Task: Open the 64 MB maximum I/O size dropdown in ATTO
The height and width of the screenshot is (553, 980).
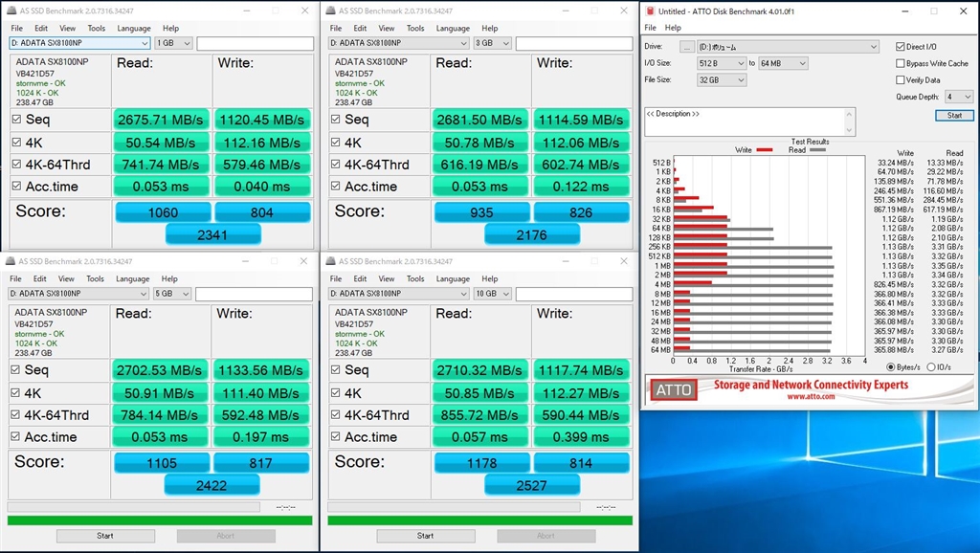Action: pyautogui.click(x=783, y=63)
